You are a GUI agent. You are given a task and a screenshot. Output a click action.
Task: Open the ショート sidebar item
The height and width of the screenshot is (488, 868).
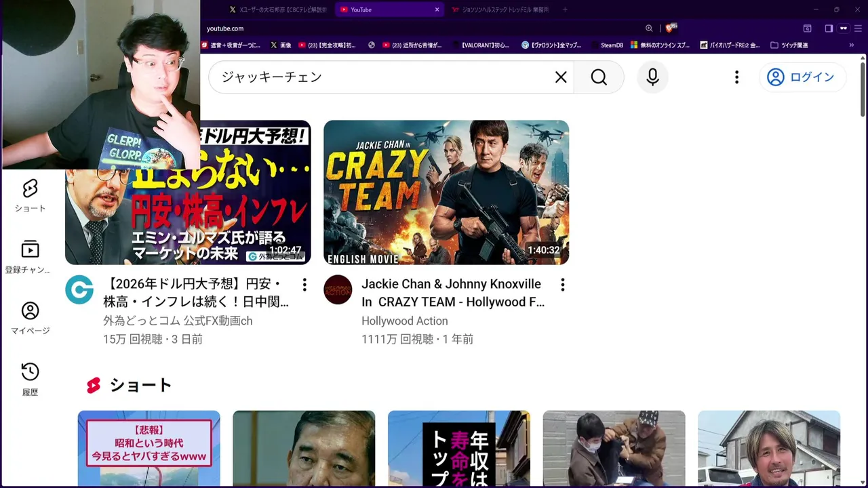tap(30, 195)
